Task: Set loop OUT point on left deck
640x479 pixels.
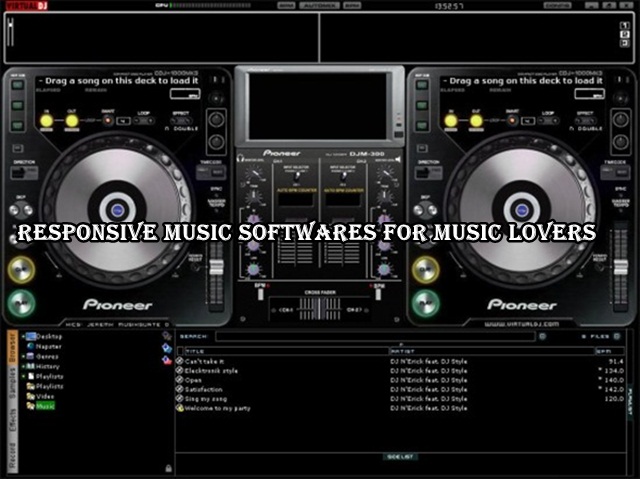Action: (72, 121)
